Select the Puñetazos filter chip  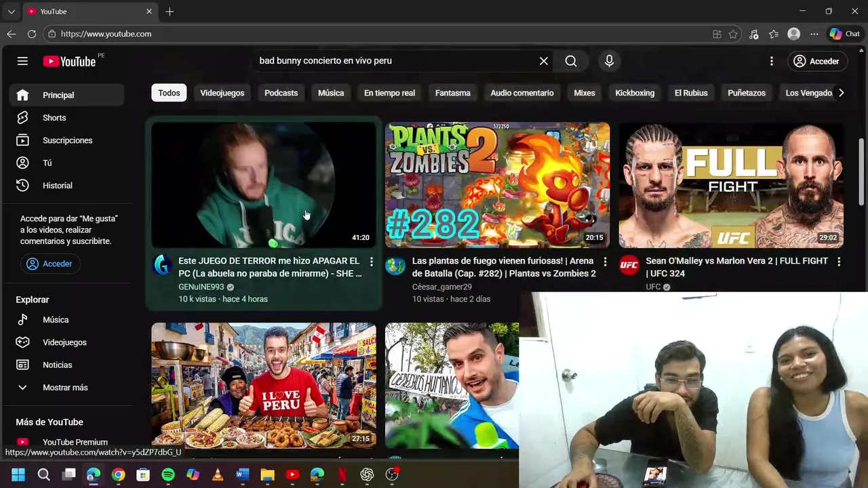tap(747, 93)
